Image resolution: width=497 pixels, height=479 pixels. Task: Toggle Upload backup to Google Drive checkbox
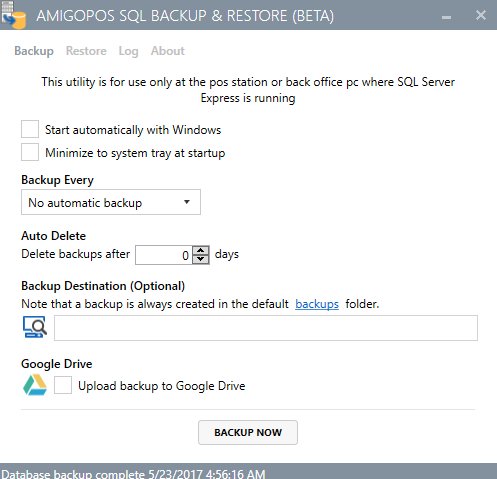63,385
